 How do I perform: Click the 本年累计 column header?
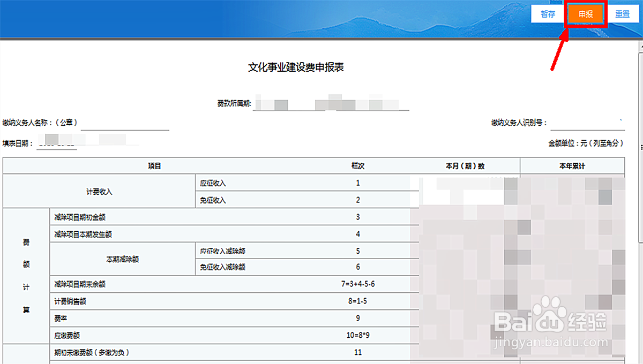coord(572,166)
